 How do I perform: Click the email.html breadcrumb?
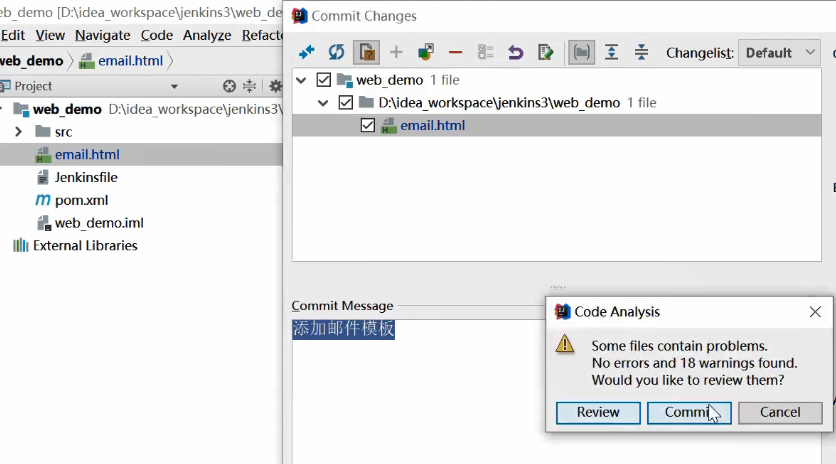pos(130,61)
